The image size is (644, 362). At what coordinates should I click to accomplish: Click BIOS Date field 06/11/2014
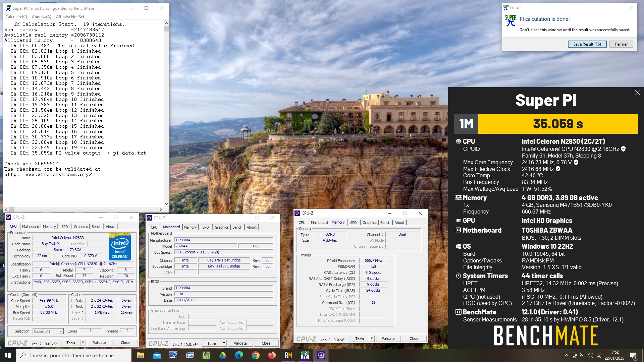pos(224,300)
